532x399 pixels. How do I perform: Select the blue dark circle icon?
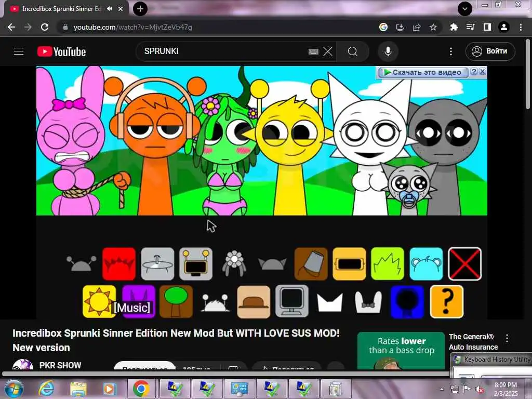tap(407, 301)
